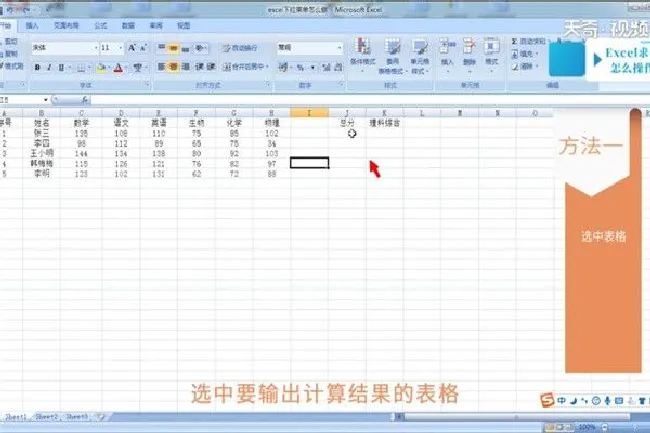Click Delete cells (删除) button
Screen dimensions: 650x433
tap(469, 54)
